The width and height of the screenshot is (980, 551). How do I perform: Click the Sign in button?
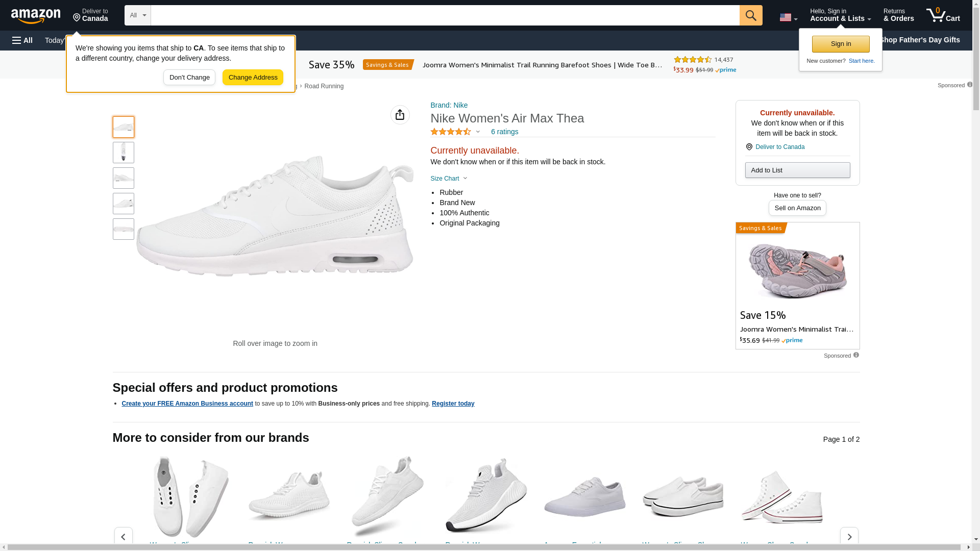(841, 44)
